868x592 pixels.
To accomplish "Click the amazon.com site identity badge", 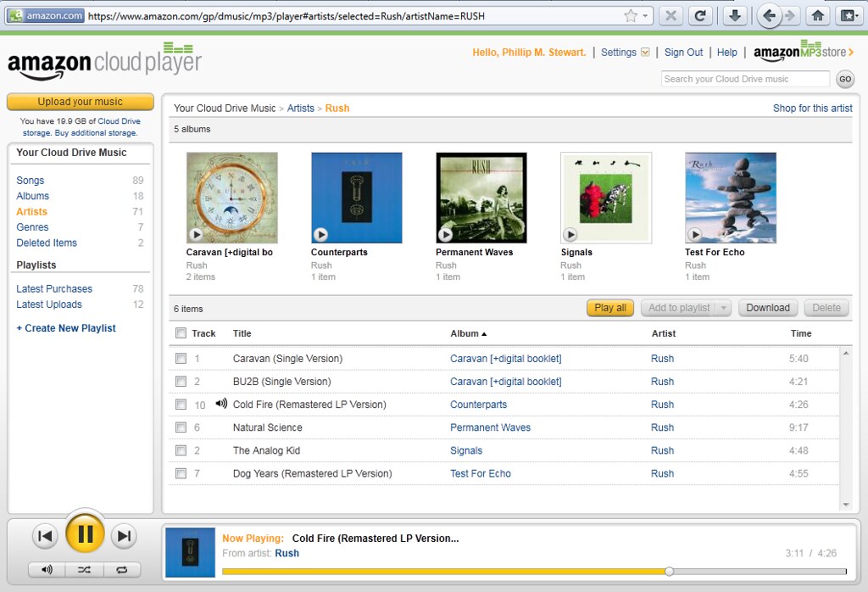I will pyautogui.click(x=47, y=15).
